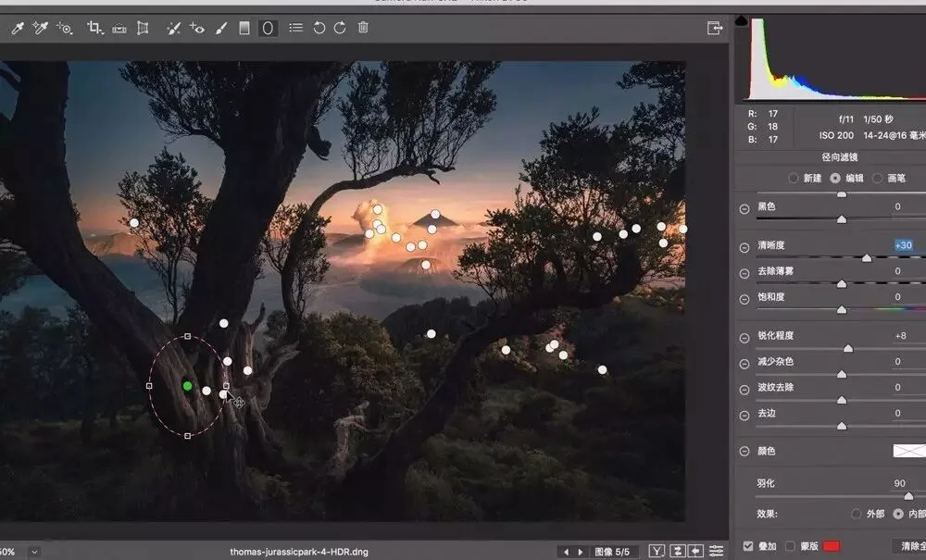The width and height of the screenshot is (926, 560).
Task: Toggle the 叠加 overlay checkbox
Action: coord(748,546)
